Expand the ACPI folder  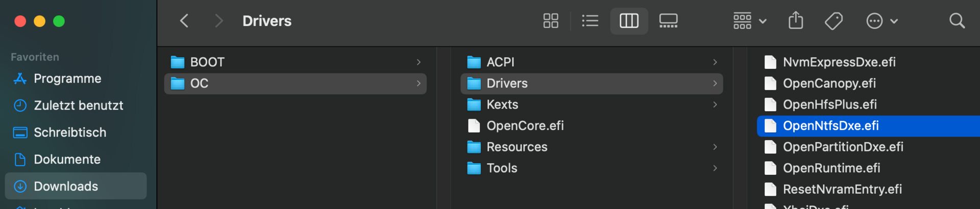tap(500, 62)
